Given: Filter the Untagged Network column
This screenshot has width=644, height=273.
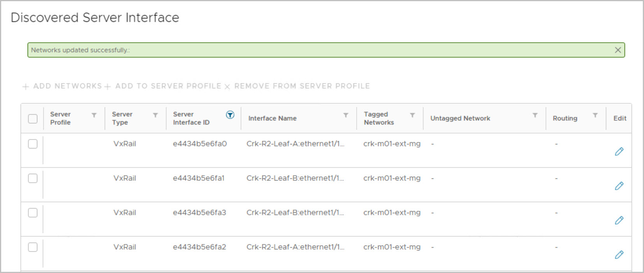Looking at the screenshot, I should pyautogui.click(x=535, y=115).
